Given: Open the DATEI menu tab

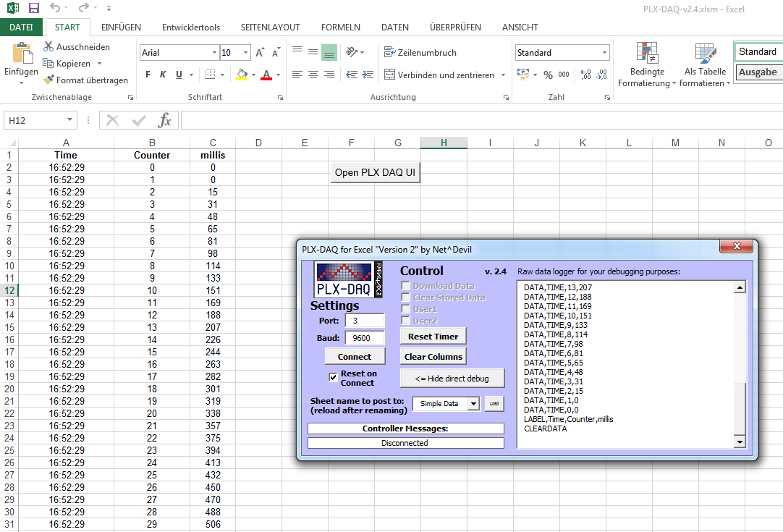Looking at the screenshot, I should coord(21,28).
